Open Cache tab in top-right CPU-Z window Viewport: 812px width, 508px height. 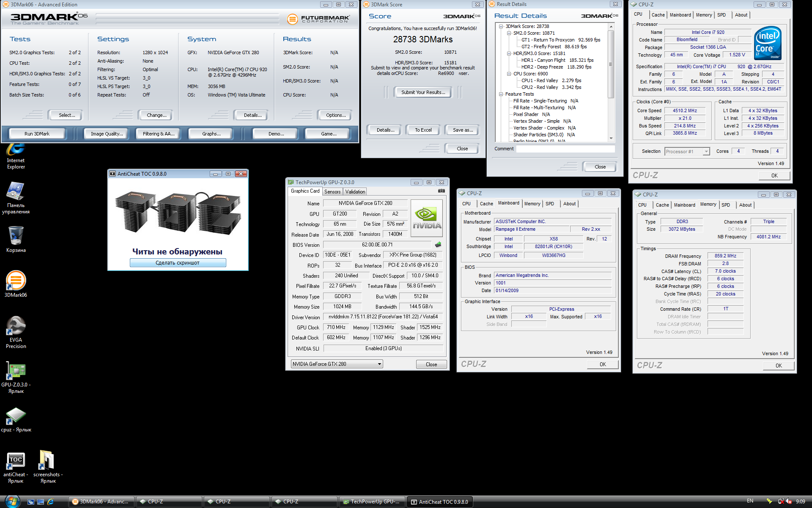point(658,15)
